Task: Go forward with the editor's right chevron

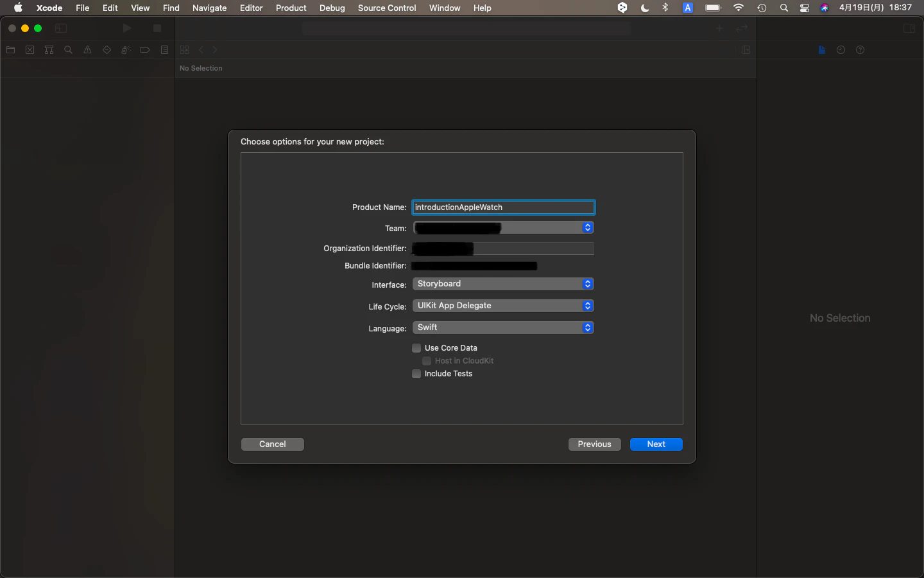Action: 215,50
